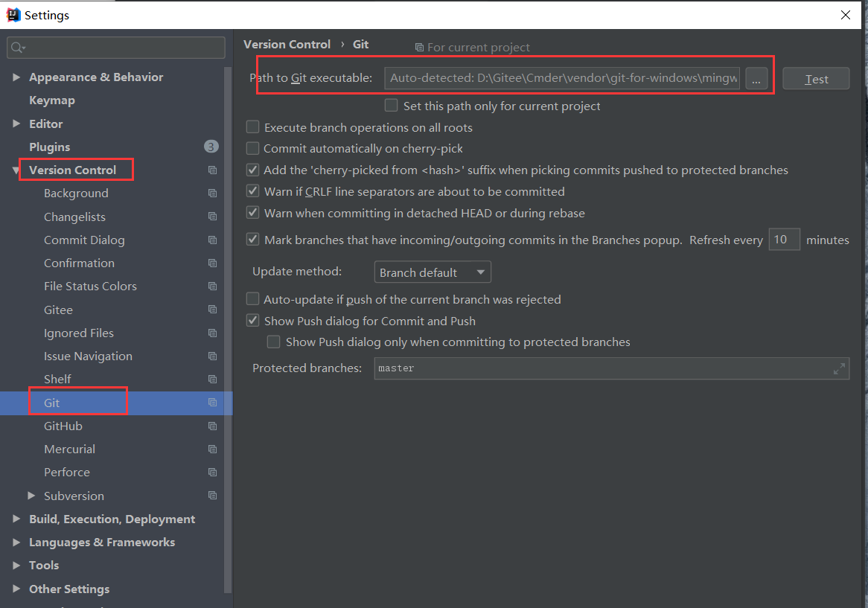Select Mercurial under Version Control
Viewport: 868px width, 608px height.
pyautogui.click(x=70, y=449)
